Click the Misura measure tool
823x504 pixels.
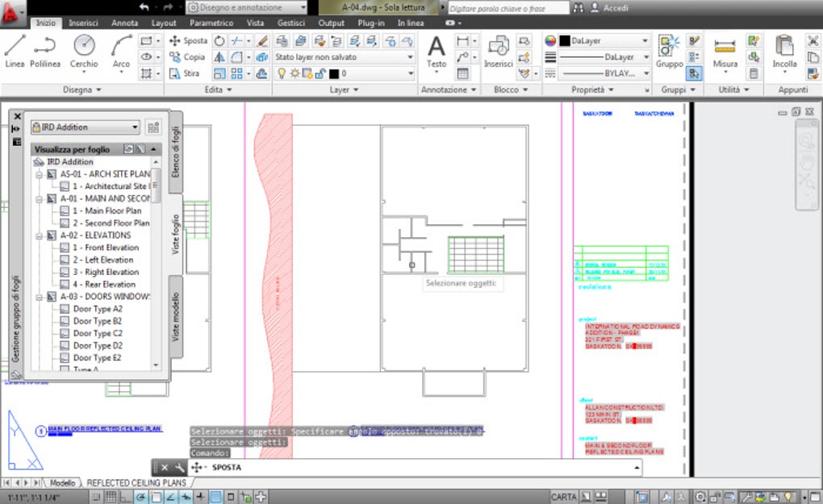pos(725,51)
